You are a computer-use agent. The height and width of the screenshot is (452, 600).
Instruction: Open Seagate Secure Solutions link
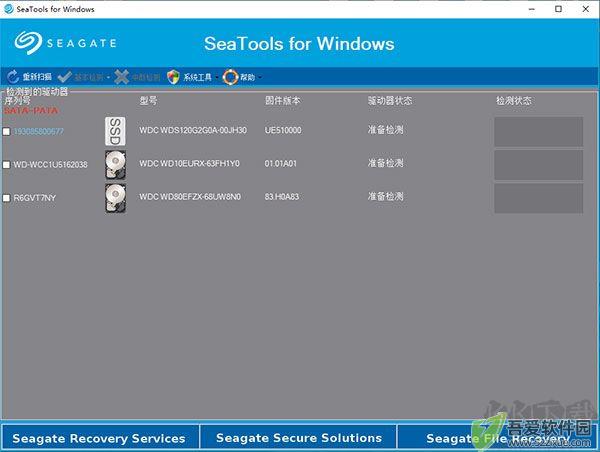[x=298, y=437]
